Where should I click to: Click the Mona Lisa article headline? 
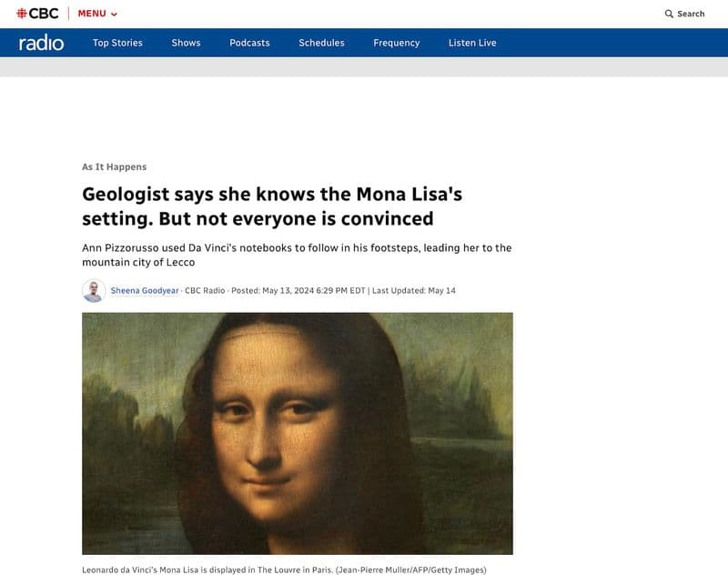273,206
